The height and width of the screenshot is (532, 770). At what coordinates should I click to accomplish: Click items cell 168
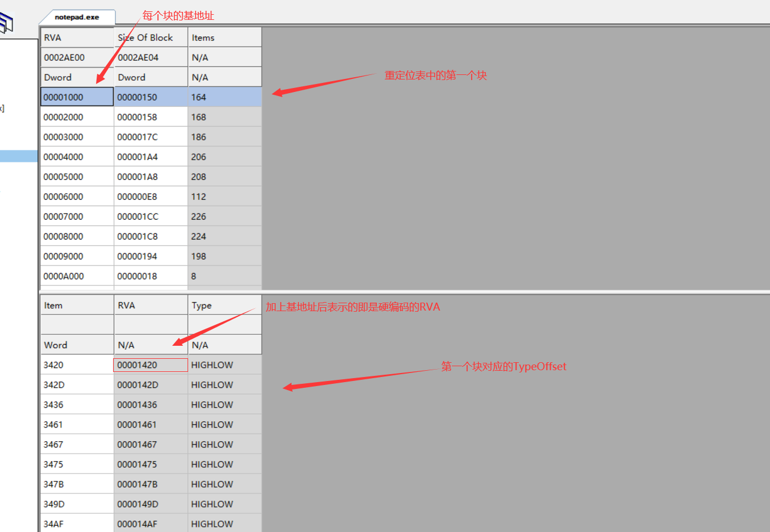click(225, 117)
